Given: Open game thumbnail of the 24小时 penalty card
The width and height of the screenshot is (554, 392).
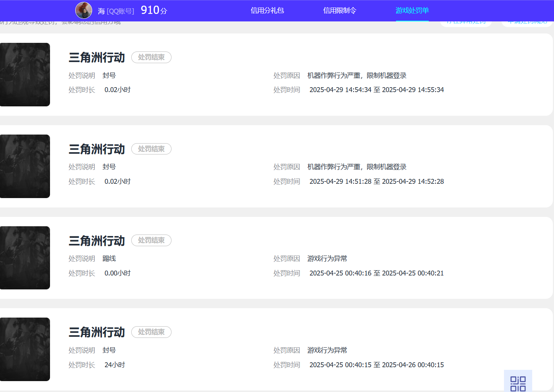Looking at the screenshot, I should click(x=25, y=349).
